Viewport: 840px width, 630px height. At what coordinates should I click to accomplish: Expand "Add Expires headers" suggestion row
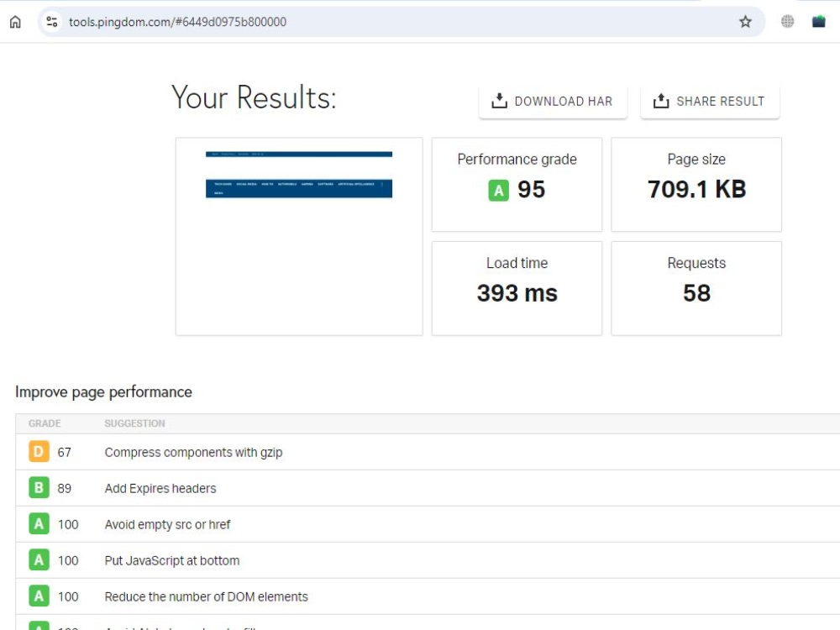[428, 488]
